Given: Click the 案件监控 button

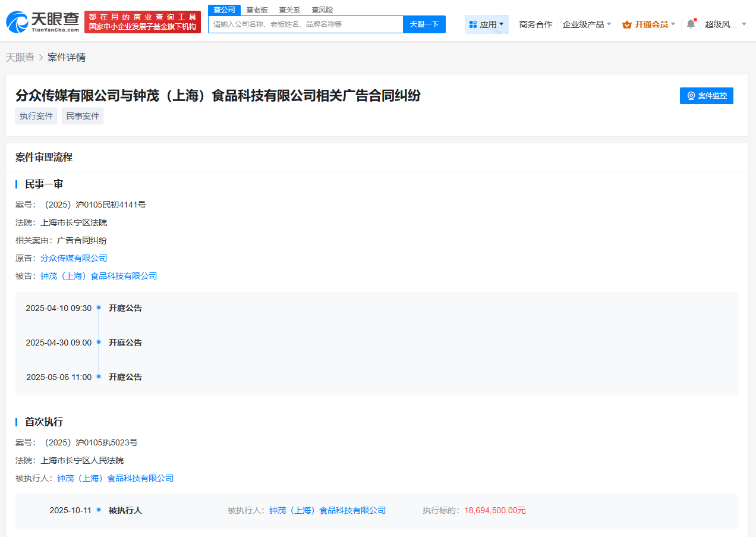Looking at the screenshot, I should (x=706, y=95).
